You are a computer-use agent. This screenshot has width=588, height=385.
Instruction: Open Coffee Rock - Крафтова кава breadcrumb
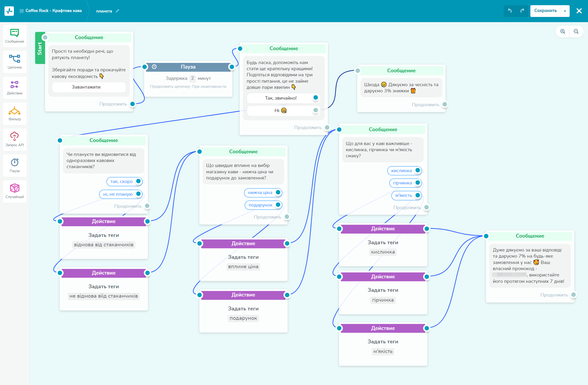pos(53,11)
